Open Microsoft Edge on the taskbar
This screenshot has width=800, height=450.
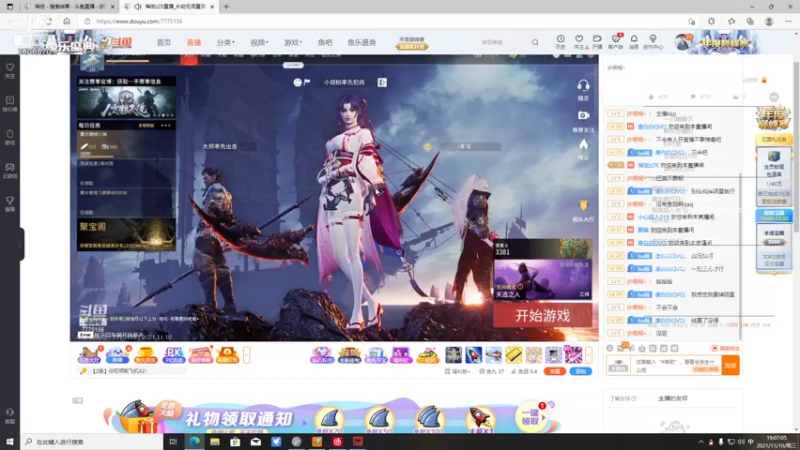pyautogui.click(x=194, y=442)
